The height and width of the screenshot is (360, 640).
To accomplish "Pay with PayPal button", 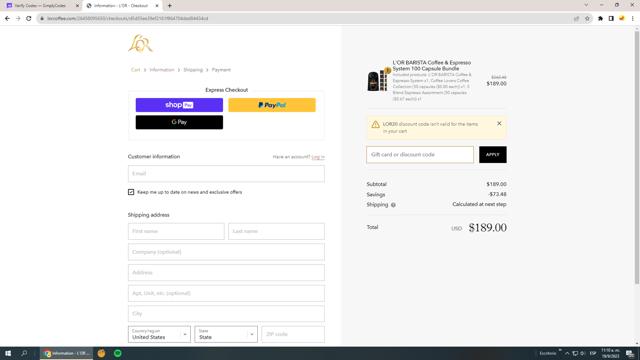I will coord(272,105).
